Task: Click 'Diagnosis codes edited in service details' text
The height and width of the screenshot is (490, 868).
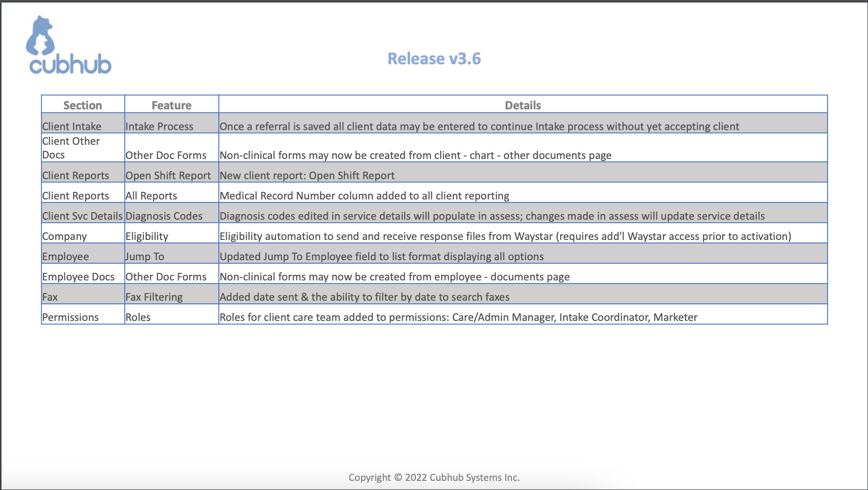Action: [492, 216]
